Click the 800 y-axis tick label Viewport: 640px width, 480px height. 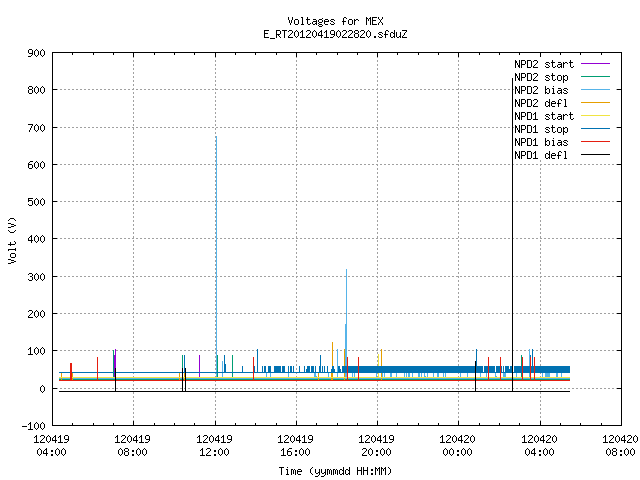[36, 90]
